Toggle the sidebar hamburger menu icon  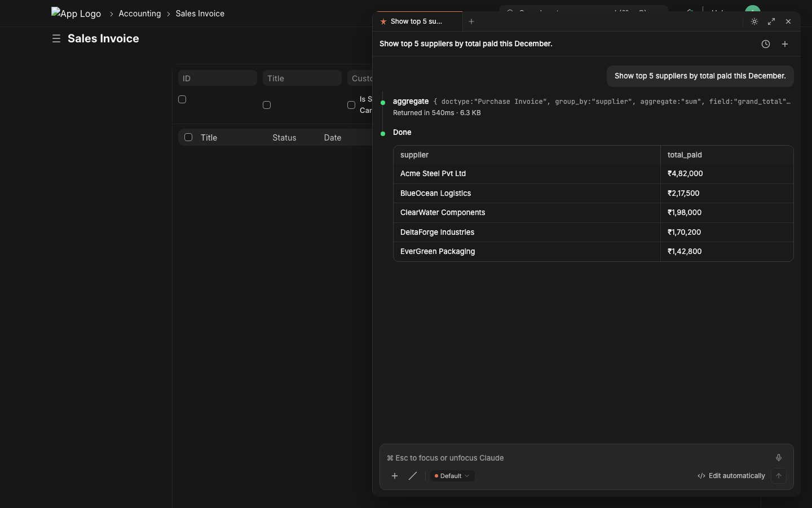click(x=56, y=38)
